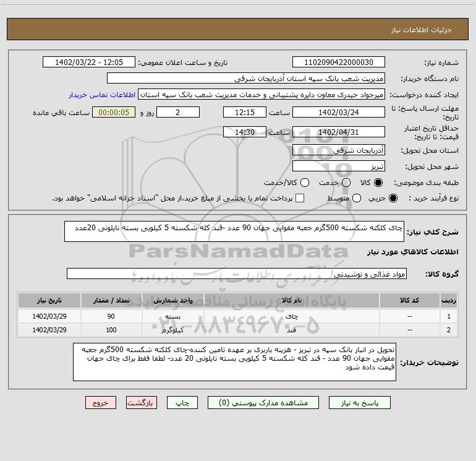Click the quantity cell showing 90
Screen dimensions: 476x461
click(x=111, y=316)
